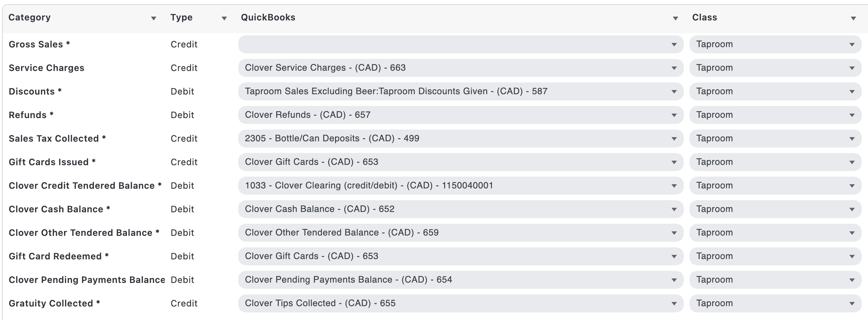The height and width of the screenshot is (320, 868).
Task: Open the Category column filter arrow
Action: 154,18
